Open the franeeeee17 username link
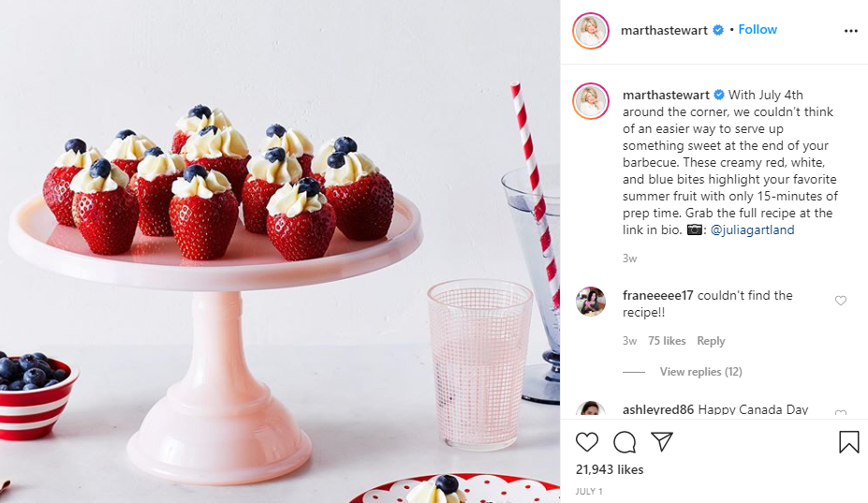Viewport: 868px width, 503px height. click(657, 295)
